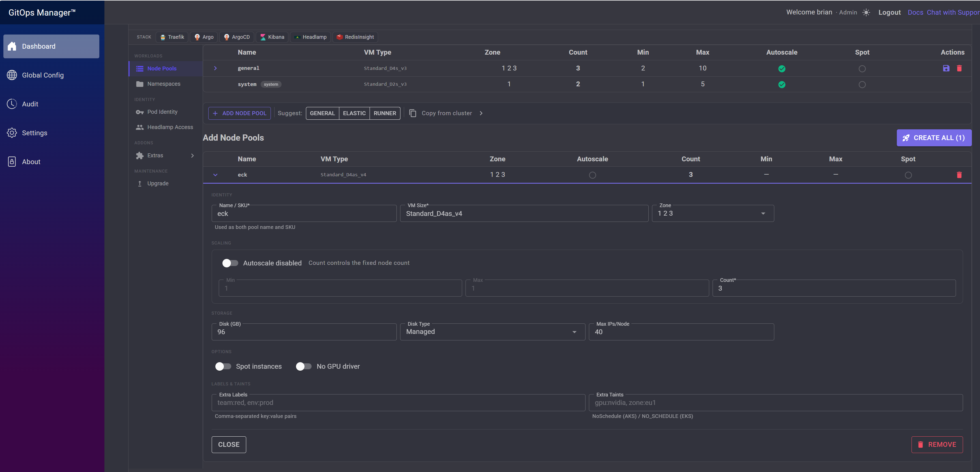Viewport: 980px width, 472px height.
Task: Open the About lock icon
Action: coord(12,162)
